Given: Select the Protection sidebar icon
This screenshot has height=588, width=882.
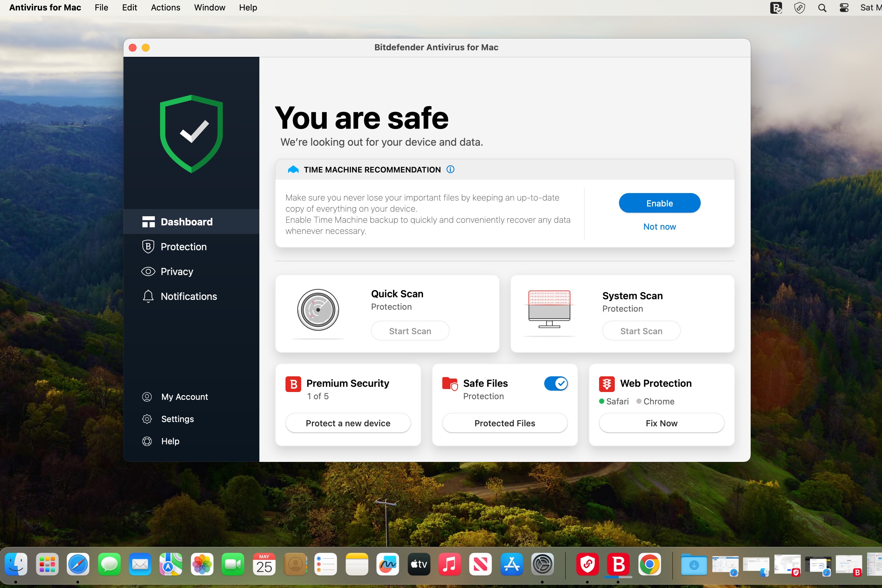Looking at the screenshot, I should point(148,246).
